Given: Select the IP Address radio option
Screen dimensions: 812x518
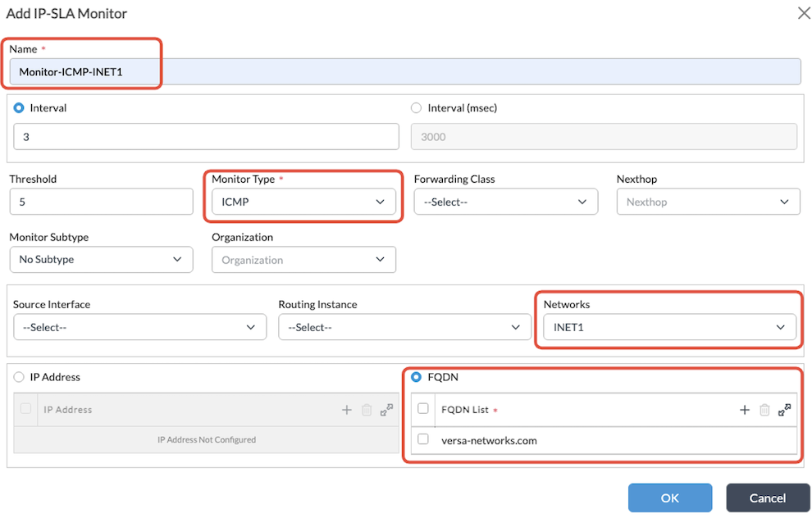Looking at the screenshot, I should pos(19,377).
